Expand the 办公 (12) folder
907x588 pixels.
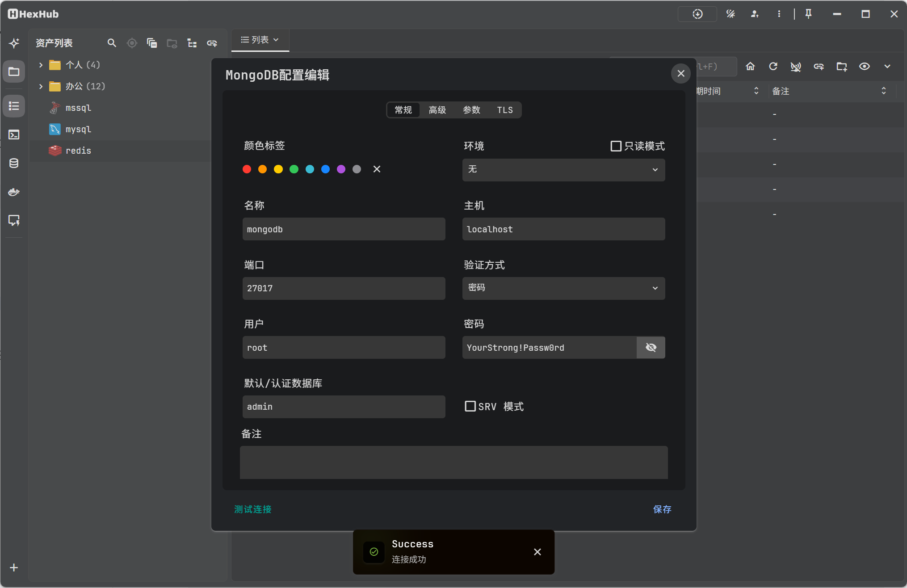point(41,86)
